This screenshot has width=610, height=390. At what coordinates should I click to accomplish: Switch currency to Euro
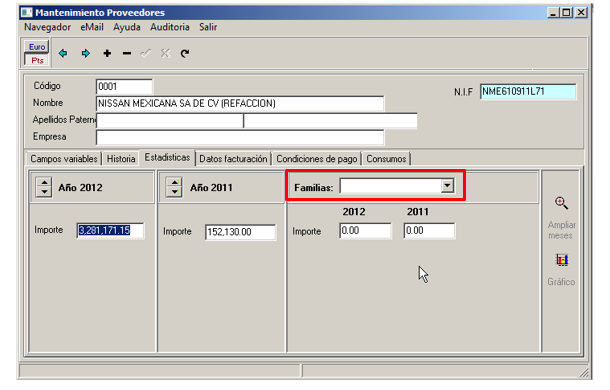click(x=37, y=47)
